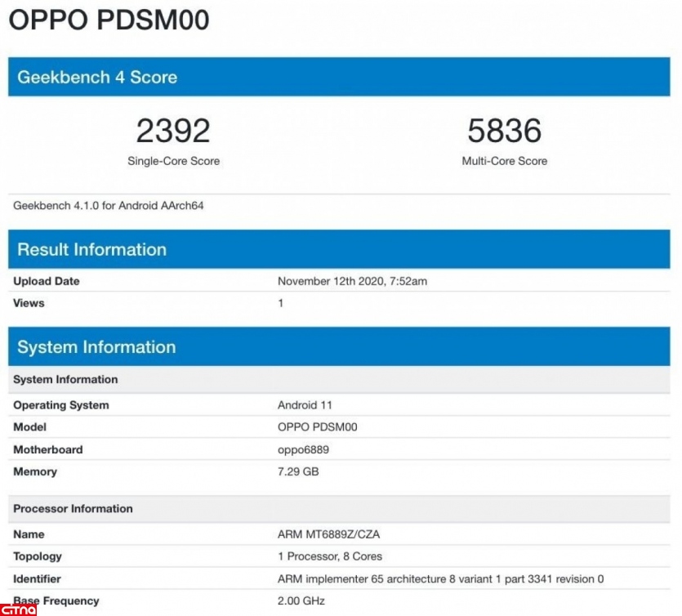The image size is (682, 616).
Task: Click the Result Information header
Action: coord(91,250)
